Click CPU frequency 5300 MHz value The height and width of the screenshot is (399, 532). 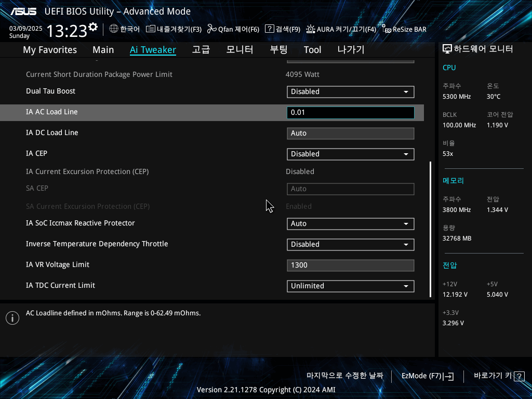(456, 97)
